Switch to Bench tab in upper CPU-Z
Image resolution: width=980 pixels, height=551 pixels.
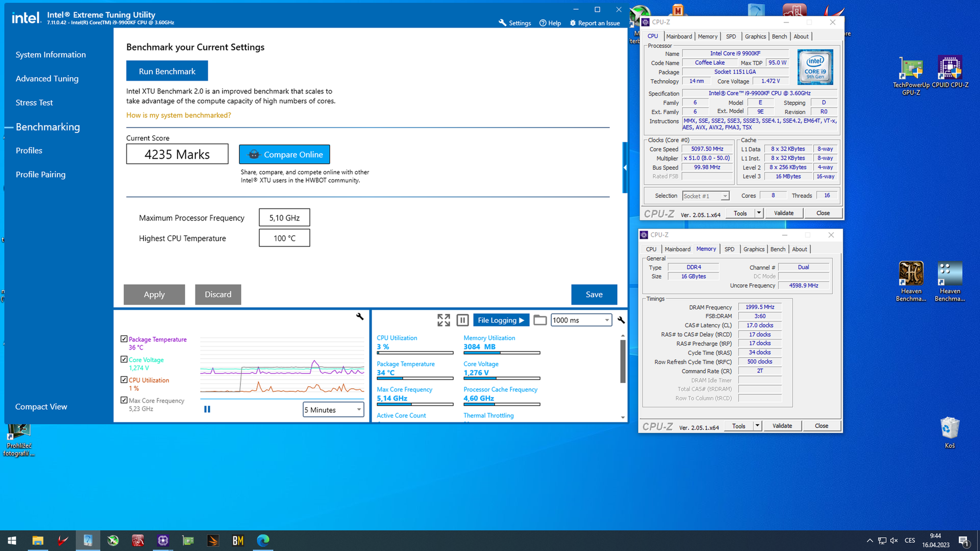click(779, 36)
